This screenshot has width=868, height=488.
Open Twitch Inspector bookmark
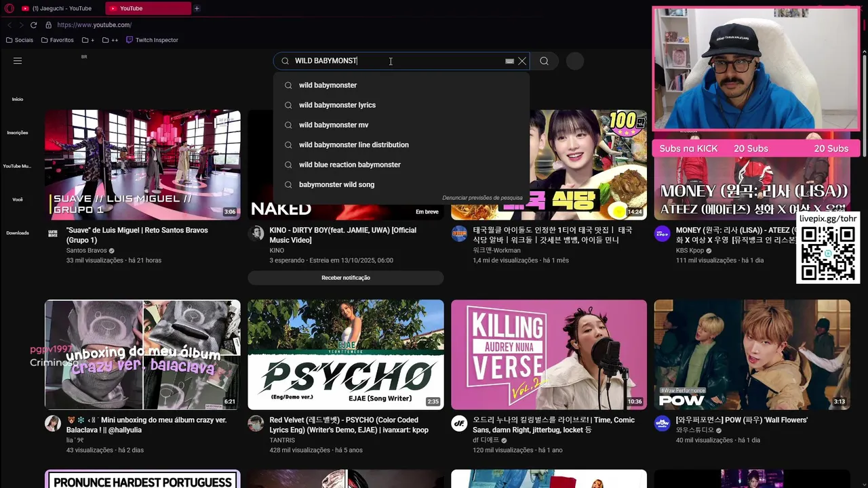tap(152, 40)
